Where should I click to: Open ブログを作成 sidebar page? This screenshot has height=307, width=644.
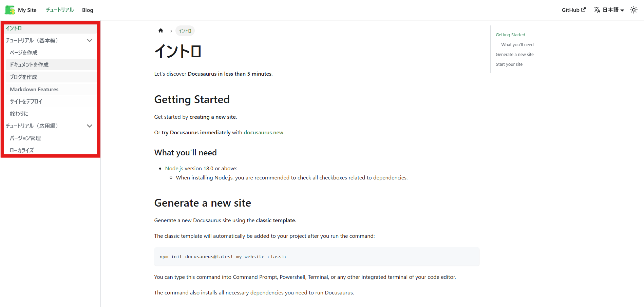pyautogui.click(x=52, y=77)
